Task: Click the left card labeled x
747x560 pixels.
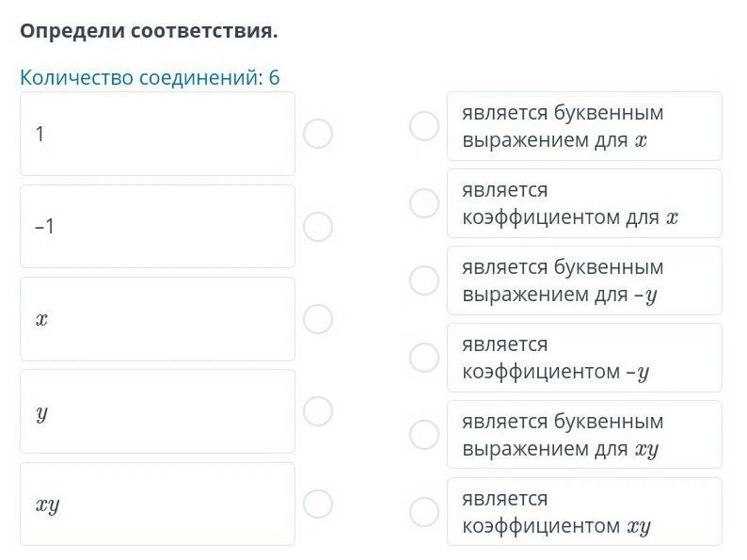Action: coord(157,319)
